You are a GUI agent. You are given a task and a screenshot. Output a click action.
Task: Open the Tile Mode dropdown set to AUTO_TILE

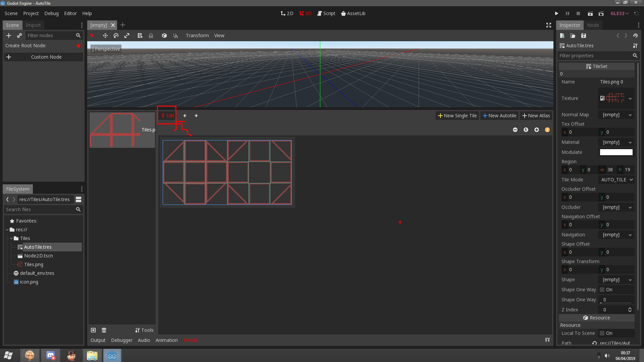pos(616,180)
